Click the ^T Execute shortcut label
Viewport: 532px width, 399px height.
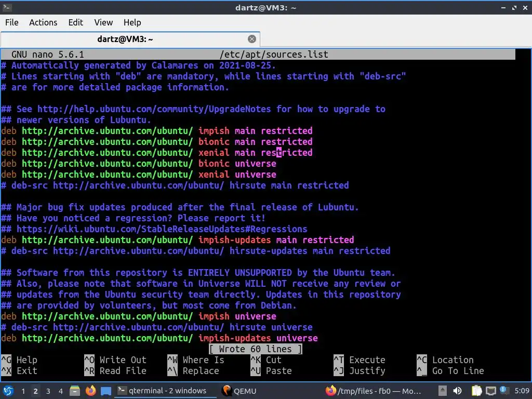pos(360,360)
